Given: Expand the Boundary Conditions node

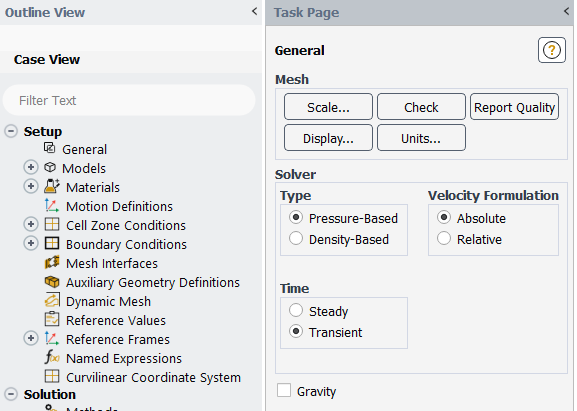Looking at the screenshot, I should (x=31, y=243).
